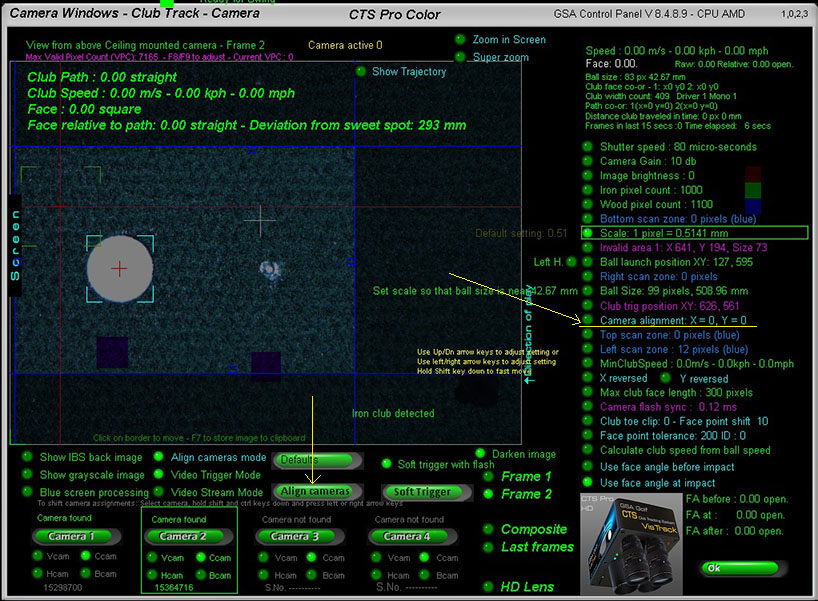Select the Camera 1 button
This screenshot has width=818, height=601.
pos(77,536)
